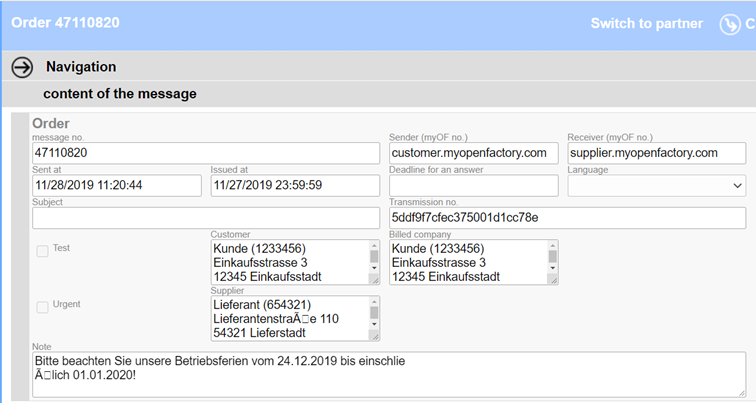This screenshot has width=756, height=403.
Task: Click the Billed company scrollbar thumb
Action: [553, 256]
